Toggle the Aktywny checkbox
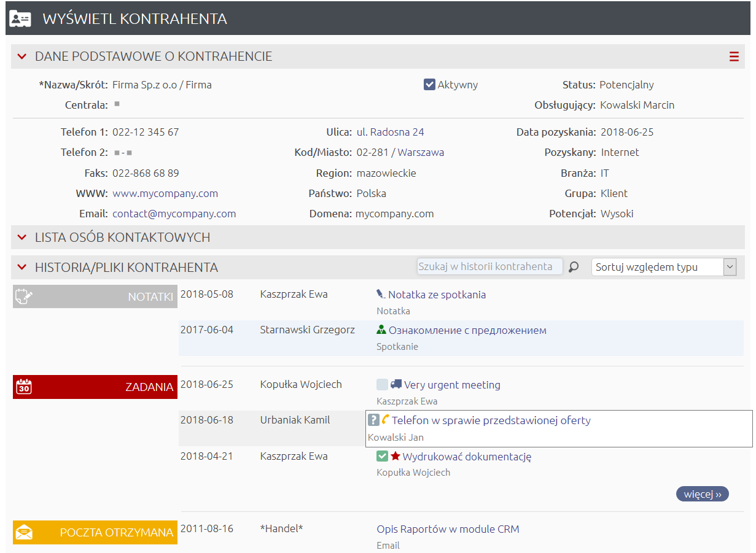 429,85
